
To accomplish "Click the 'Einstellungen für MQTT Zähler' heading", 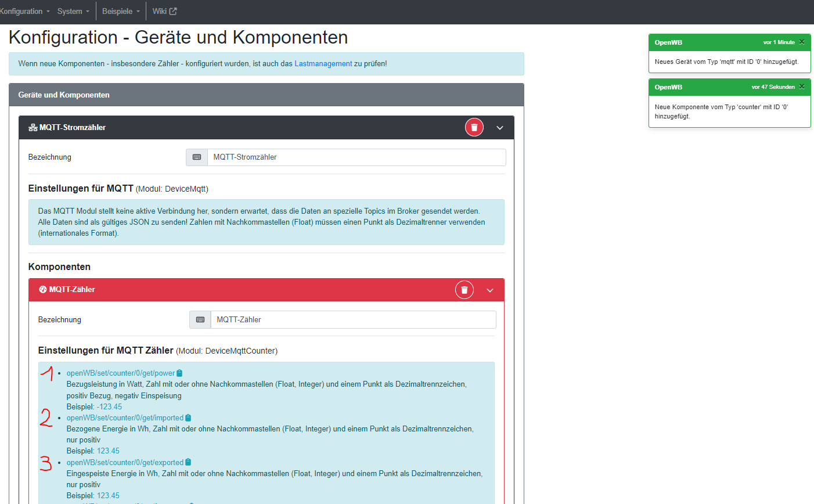I will coord(106,351).
